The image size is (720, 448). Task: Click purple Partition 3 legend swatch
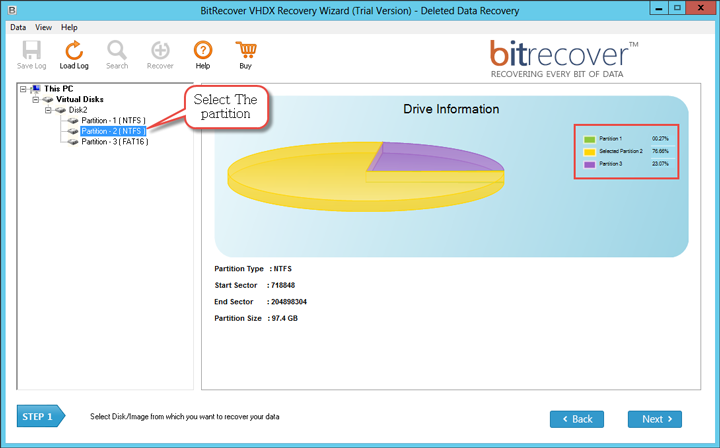click(x=589, y=164)
